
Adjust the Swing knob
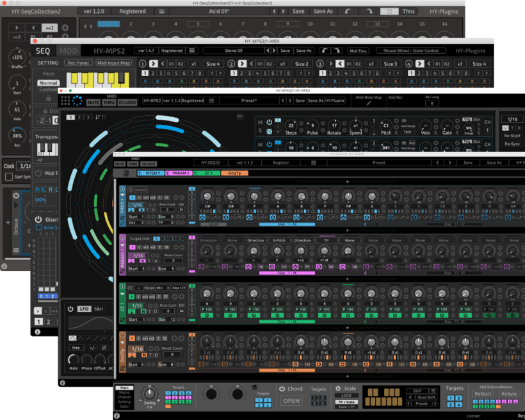(149, 394)
